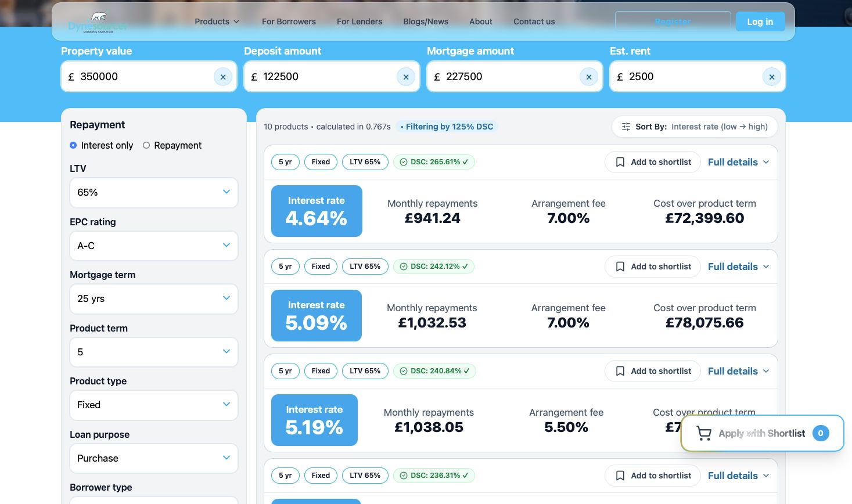
Task: Click the Log in button
Action: [760, 21]
